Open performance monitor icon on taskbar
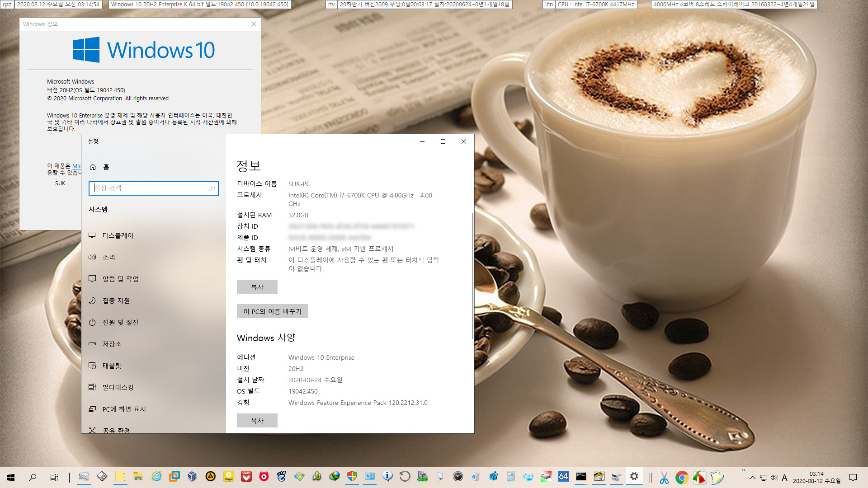 tap(84, 477)
